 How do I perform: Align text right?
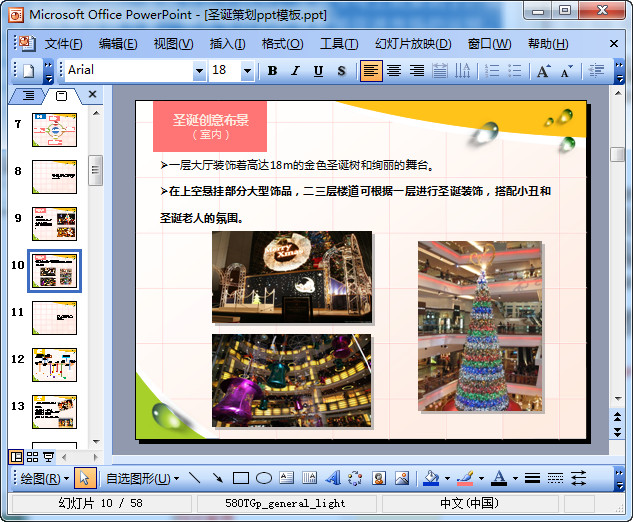click(x=417, y=71)
